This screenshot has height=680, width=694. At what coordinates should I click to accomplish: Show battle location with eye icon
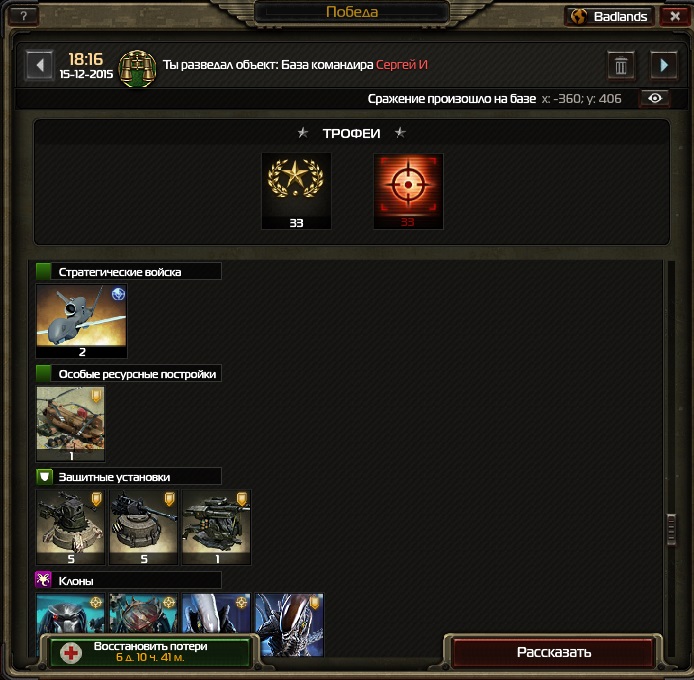(655, 98)
